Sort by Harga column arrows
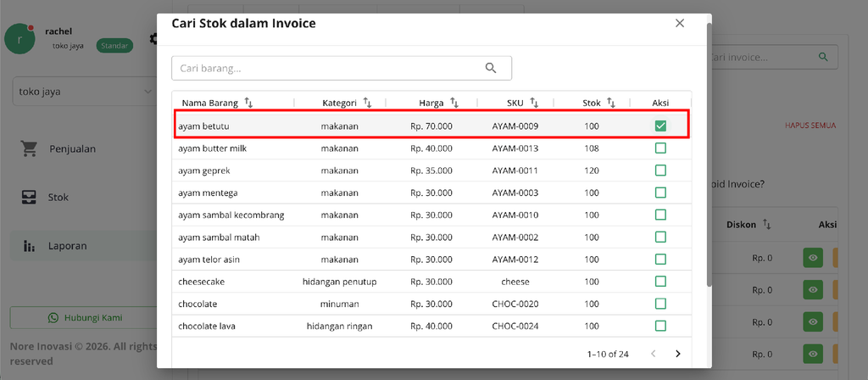The width and height of the screenshot is (868, 380). tap(454, 103)
